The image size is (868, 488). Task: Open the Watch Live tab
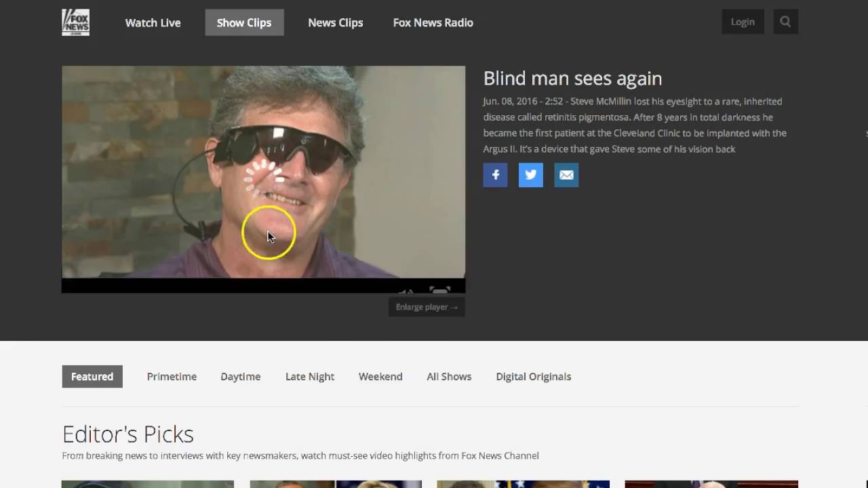[x=153, y=22]
